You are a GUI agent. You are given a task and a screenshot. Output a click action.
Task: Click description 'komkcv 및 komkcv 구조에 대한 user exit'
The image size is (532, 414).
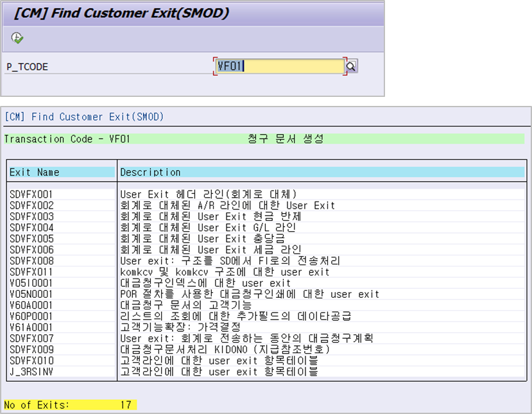click(225, 272)
